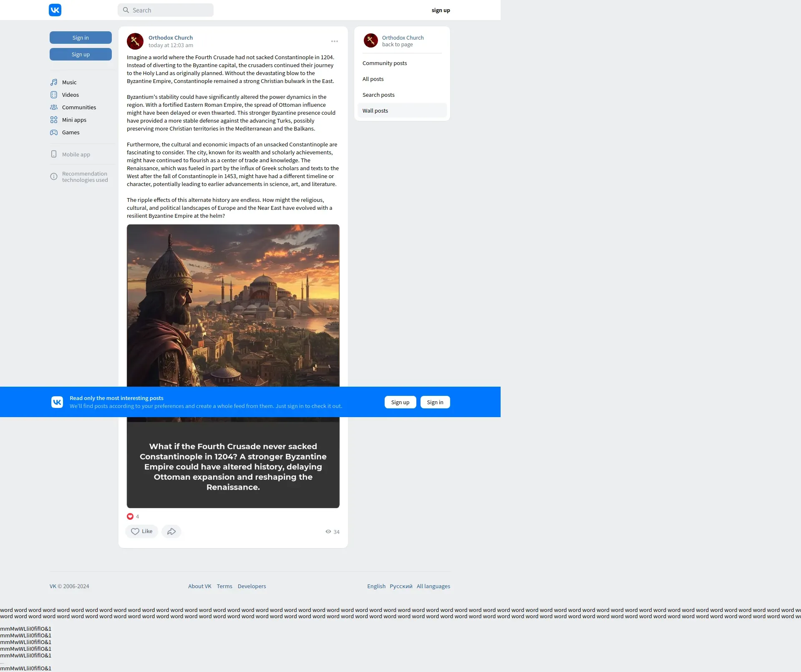Click the Mobile app phone icon
Image resolution: width=801 pixels, height=672 pixels.
pos(54,154)
